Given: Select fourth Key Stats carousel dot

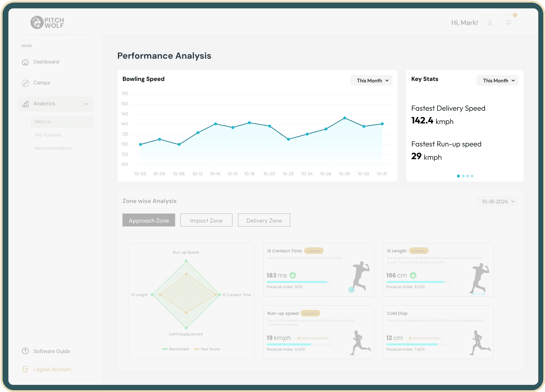Looking at the screenshot, I should pos(472,176).
